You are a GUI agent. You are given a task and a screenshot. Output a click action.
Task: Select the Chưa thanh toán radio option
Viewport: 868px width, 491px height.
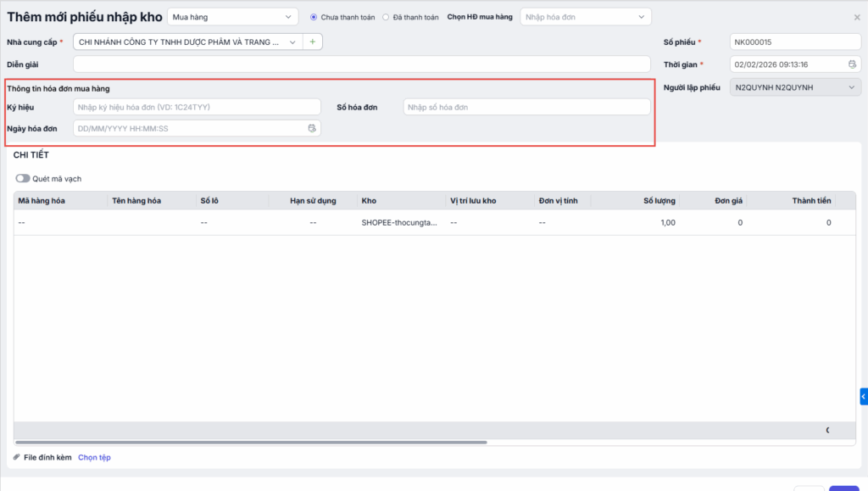[314, 17]
